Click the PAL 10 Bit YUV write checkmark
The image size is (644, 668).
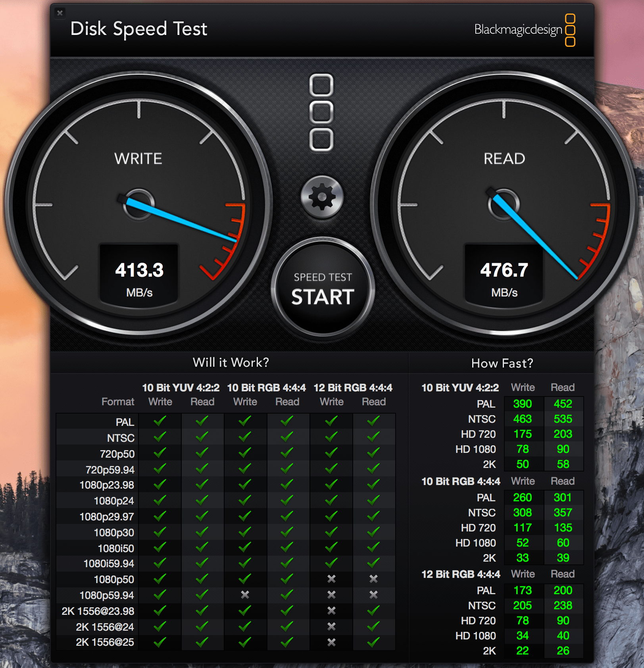(x=160, y=421)
